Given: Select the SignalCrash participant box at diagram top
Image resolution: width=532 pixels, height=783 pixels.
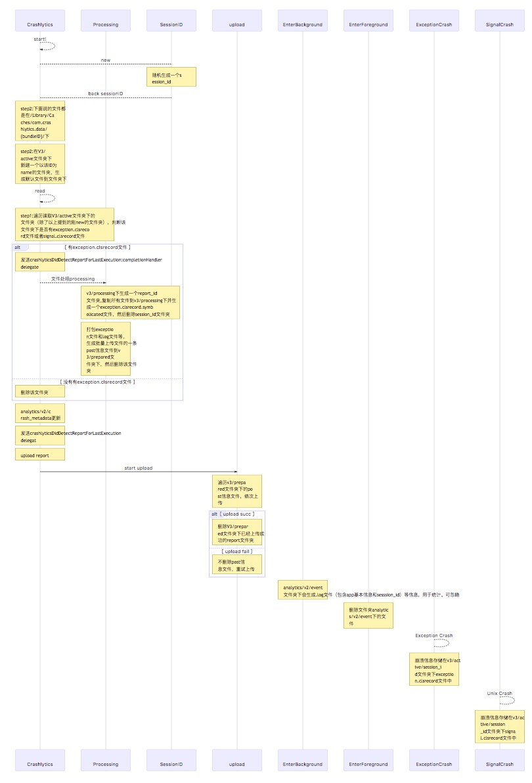Looking at the screenshot, I should point(500,20).
